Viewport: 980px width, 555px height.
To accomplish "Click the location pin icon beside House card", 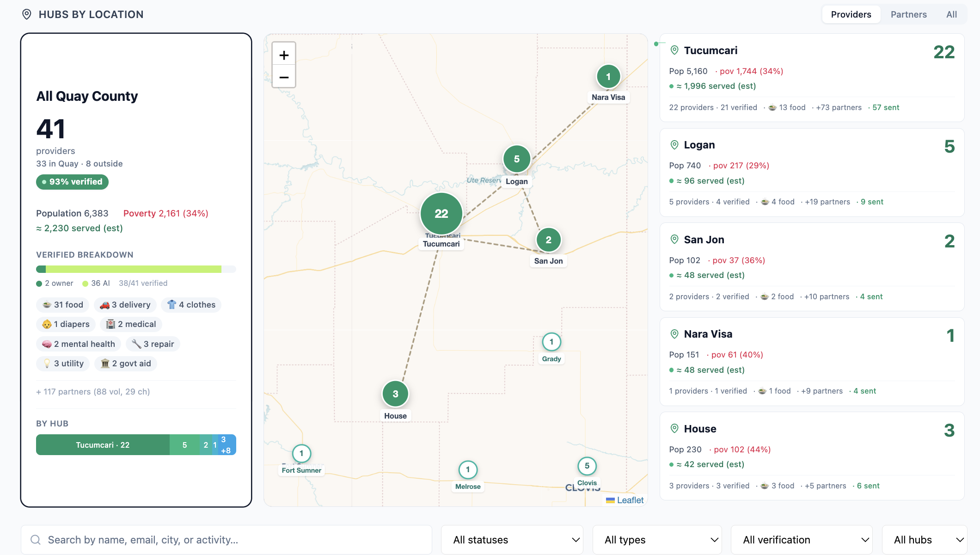I will click(x=674, y=429).
